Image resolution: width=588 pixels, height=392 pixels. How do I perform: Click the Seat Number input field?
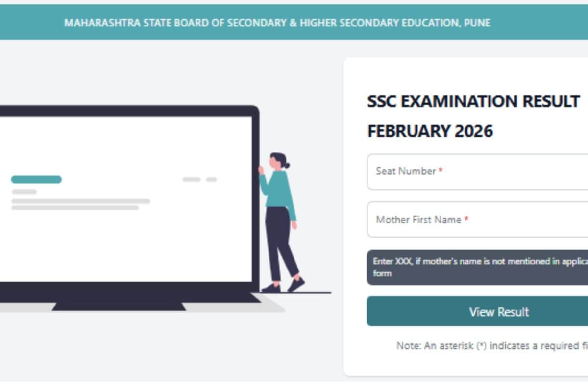click(478, 171)
